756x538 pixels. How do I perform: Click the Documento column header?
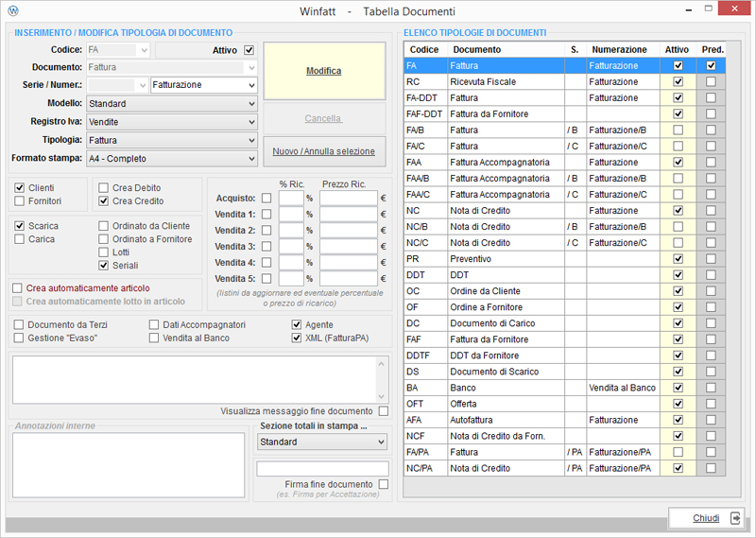point(506,50)
